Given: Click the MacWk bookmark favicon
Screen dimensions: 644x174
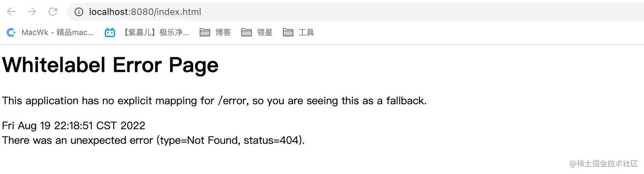Looking at the screenshot, I should 11,32.
